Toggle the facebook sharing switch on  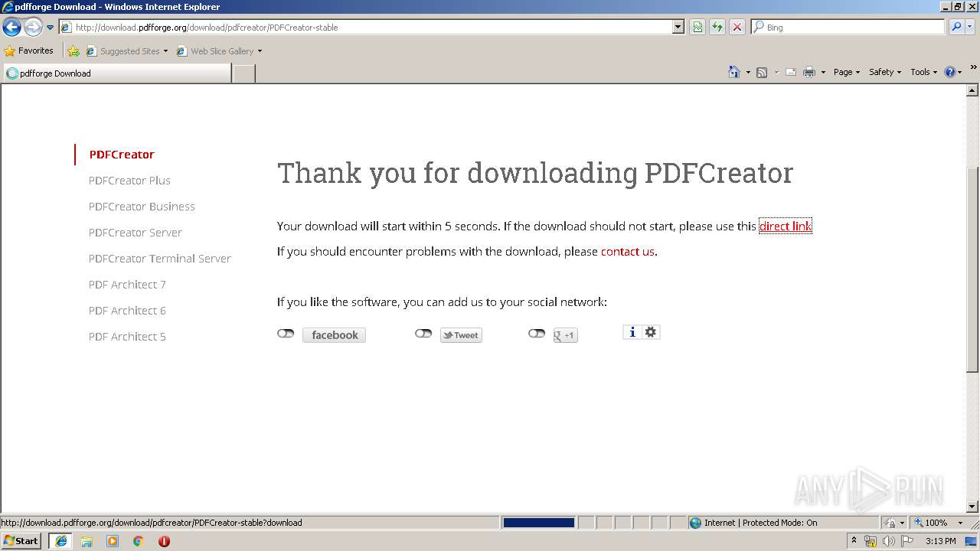click(286, 334)
